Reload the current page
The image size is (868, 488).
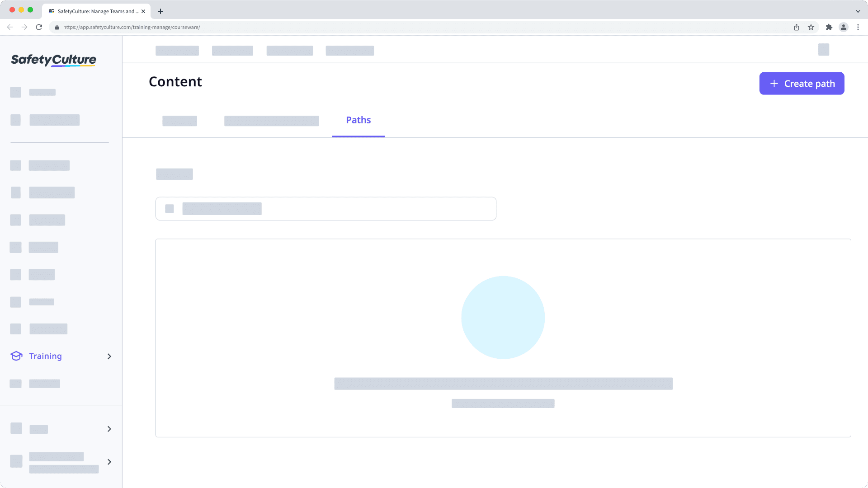39,27
